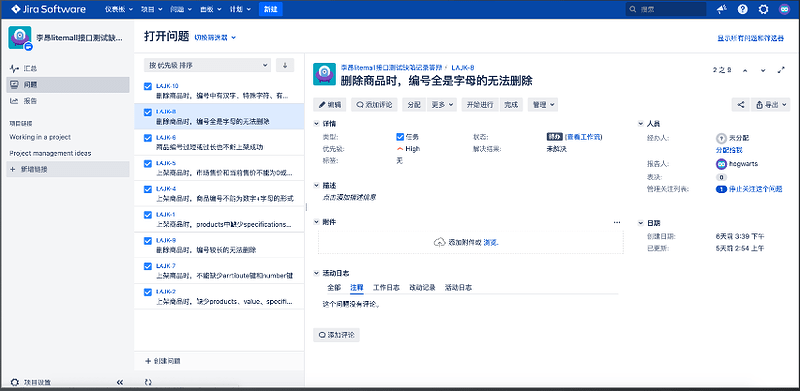Open the 问题 issues dropdown in header
The height and width of the screenshot is (391, 800).
point(181,9)
